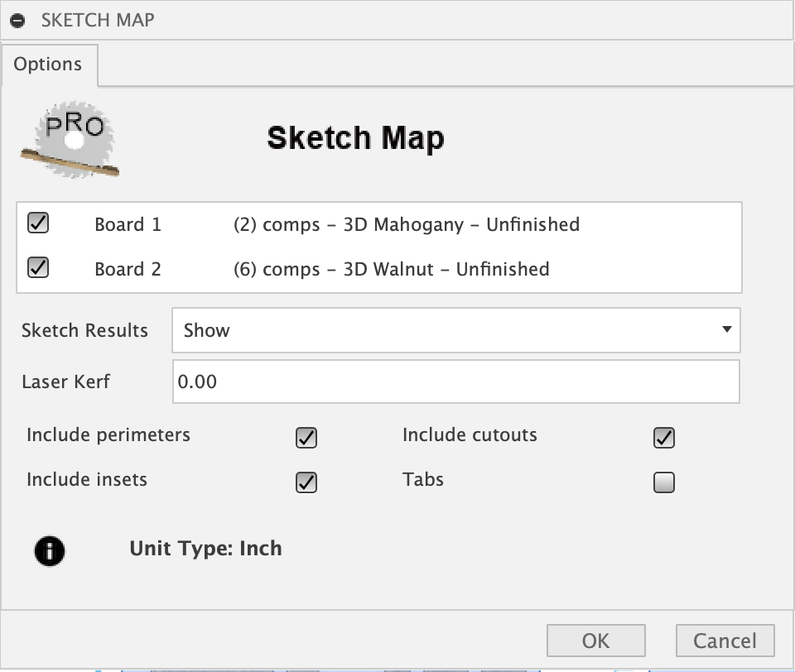795x672 pixels.
Task: Select the Options tab
Action: coord(48,65)
